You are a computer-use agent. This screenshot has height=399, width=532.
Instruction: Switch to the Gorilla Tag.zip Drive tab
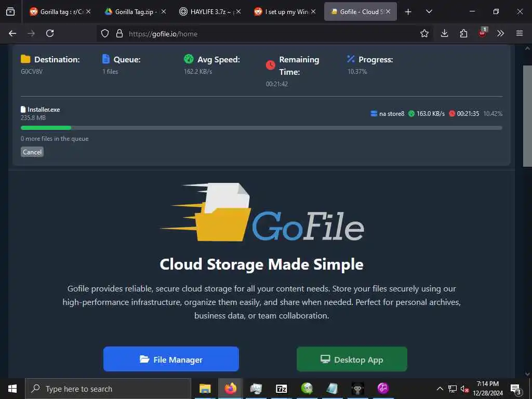[135, 11]
